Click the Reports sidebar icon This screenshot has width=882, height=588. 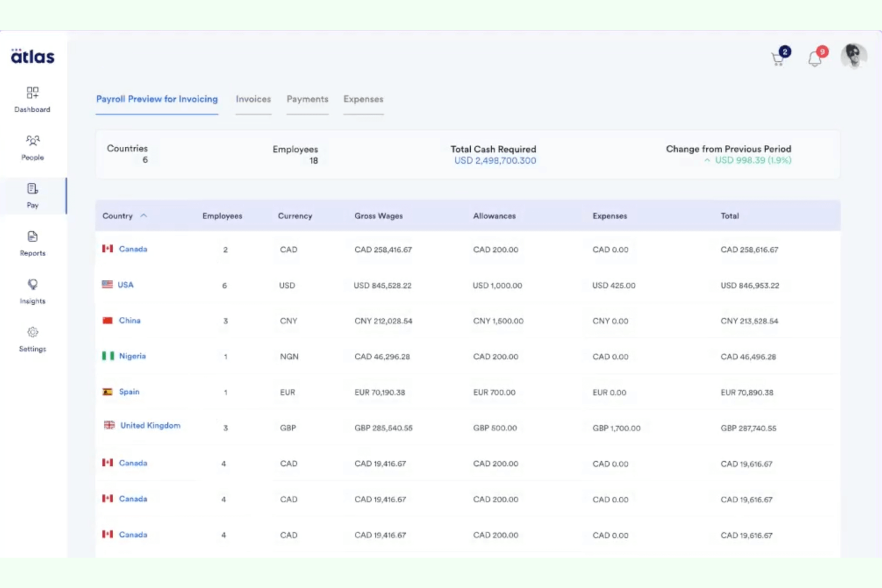[x=32, y=243]
